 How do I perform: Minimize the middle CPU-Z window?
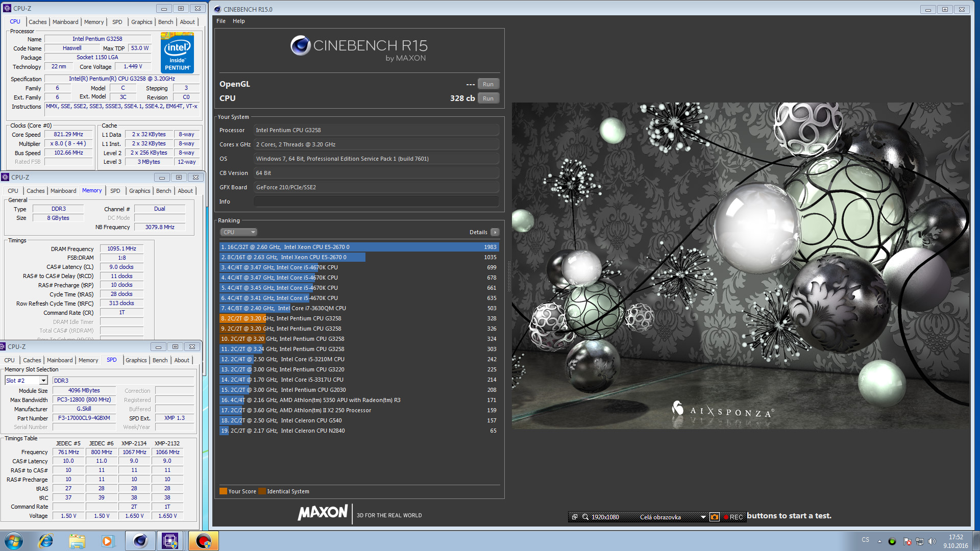click(162, 178)
